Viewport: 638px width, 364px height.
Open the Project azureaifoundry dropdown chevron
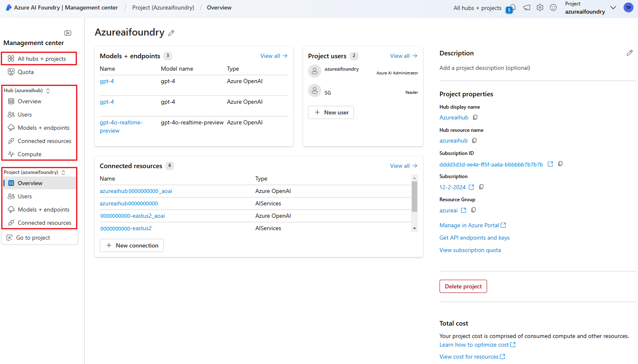tap(613, 8)
